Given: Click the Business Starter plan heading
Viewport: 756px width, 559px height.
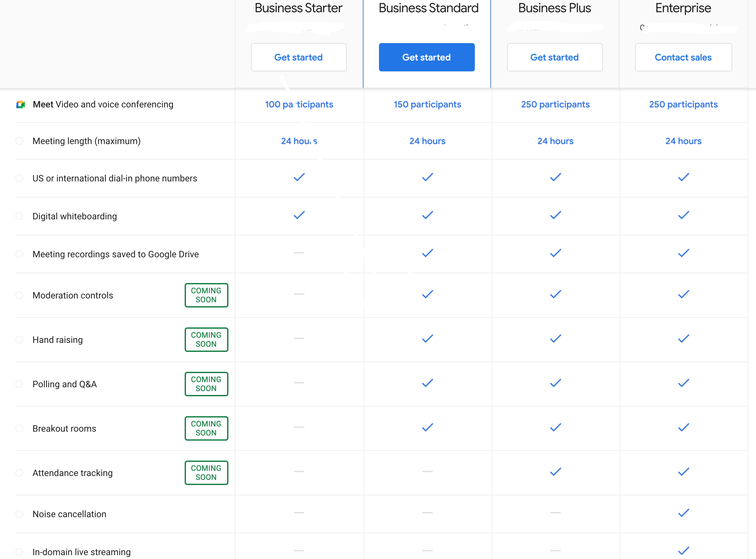Looking at the screenshot, I should (299, 8).
